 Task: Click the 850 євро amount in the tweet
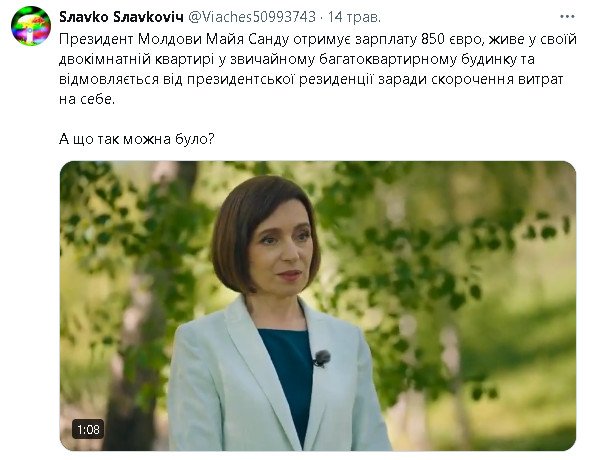(451, 39)
